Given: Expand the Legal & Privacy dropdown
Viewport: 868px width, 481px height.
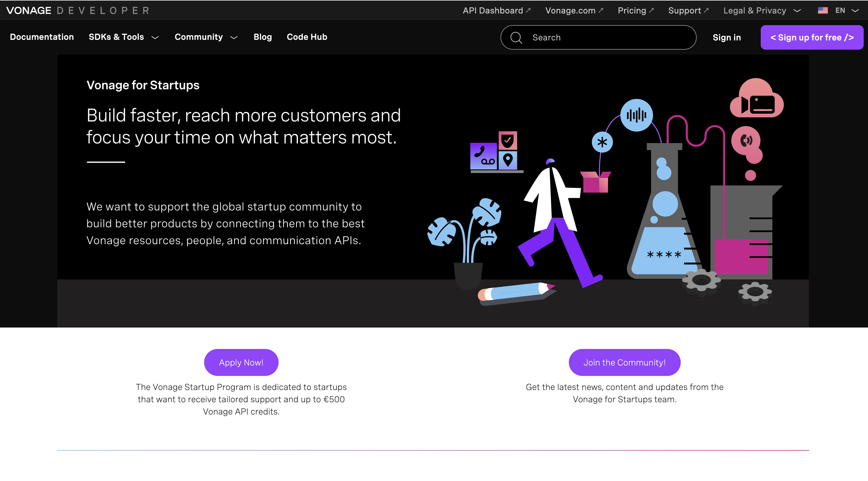Looking at the screenshot, I should click(x=762, y=10).
